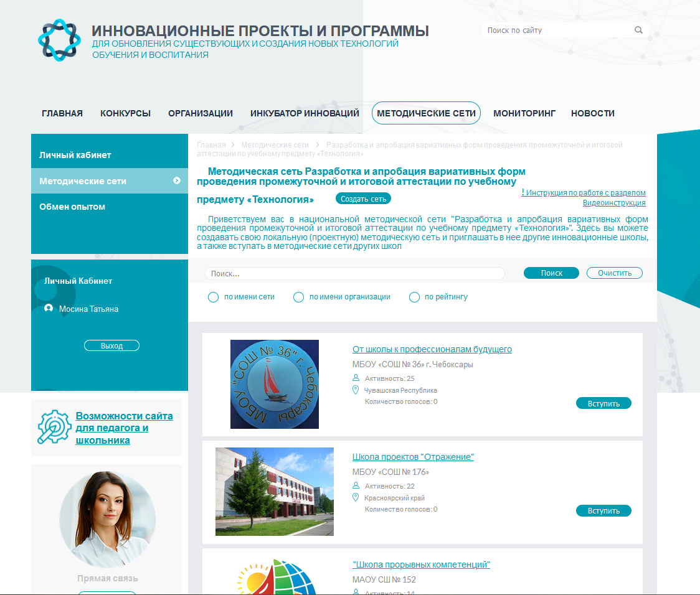Open the ИНКУБАТОР ИННОВАЦИЙ menu item
The image size is (700, 595).
pyautogui.click(x=305, y=113)
